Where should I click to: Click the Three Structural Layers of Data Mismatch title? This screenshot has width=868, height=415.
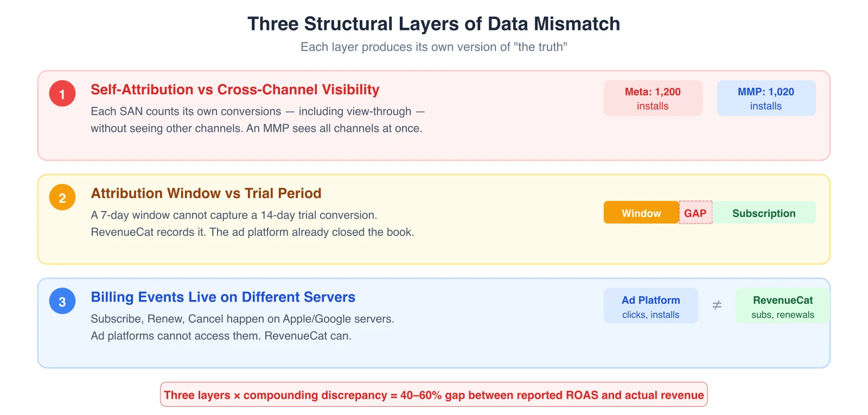434,24
